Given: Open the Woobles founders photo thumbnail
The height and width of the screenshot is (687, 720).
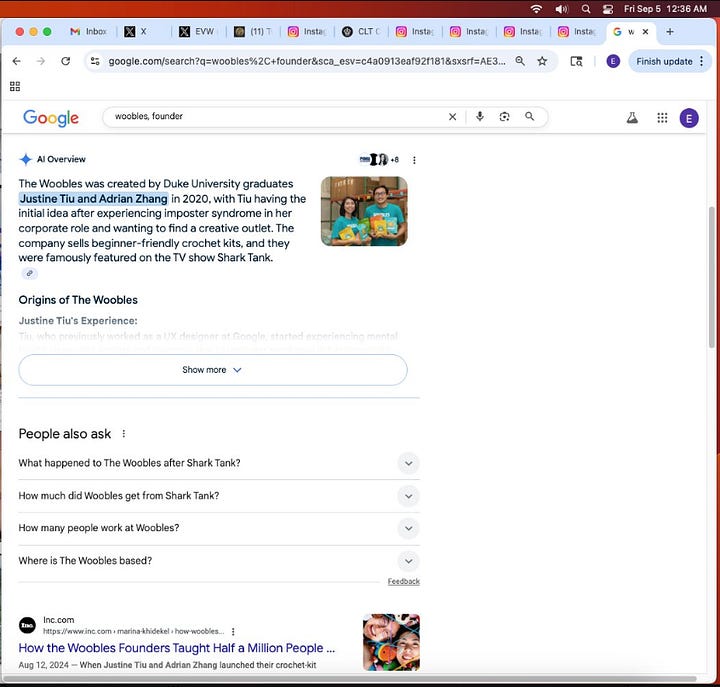Looking at the screenshot, I should (364, 211).
